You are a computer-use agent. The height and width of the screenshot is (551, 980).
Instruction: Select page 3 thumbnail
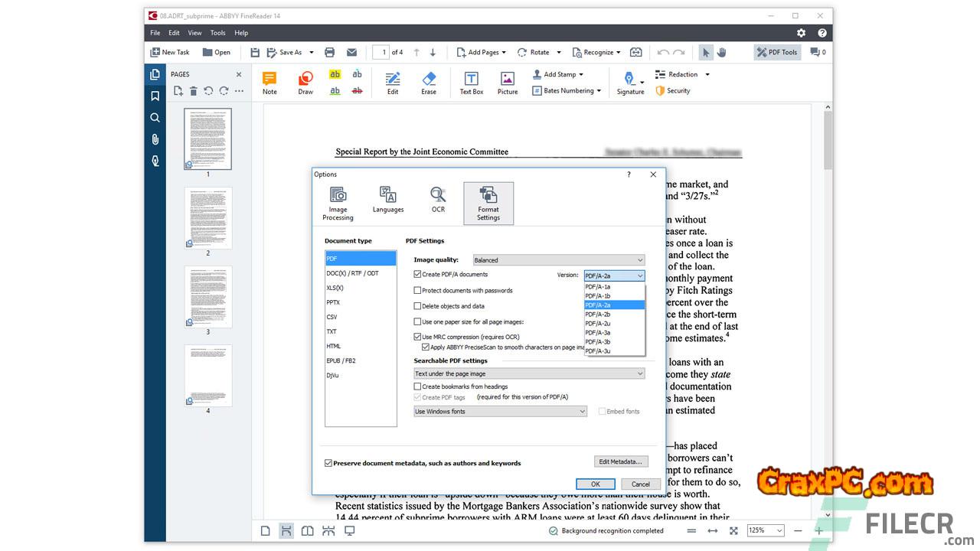point(207,298)
